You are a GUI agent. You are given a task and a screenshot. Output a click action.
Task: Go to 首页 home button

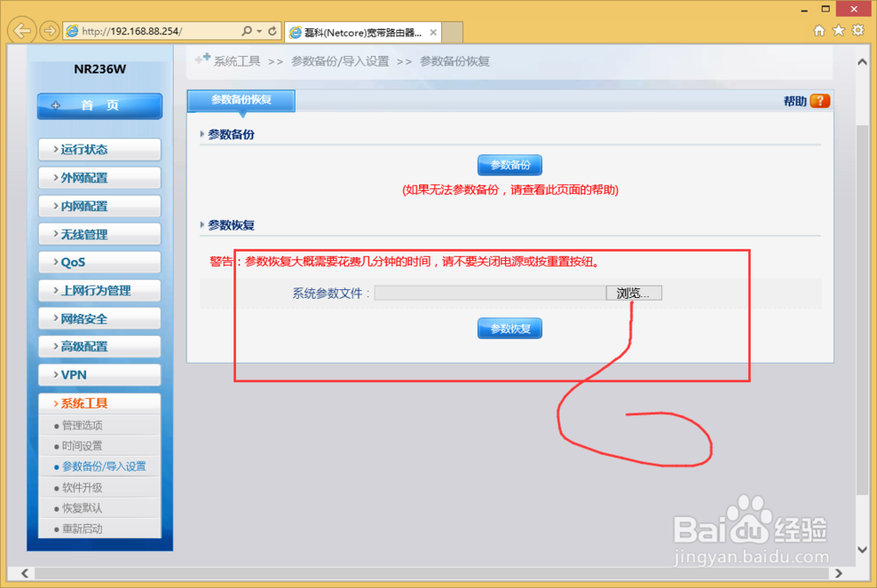[x=100, y=106]
